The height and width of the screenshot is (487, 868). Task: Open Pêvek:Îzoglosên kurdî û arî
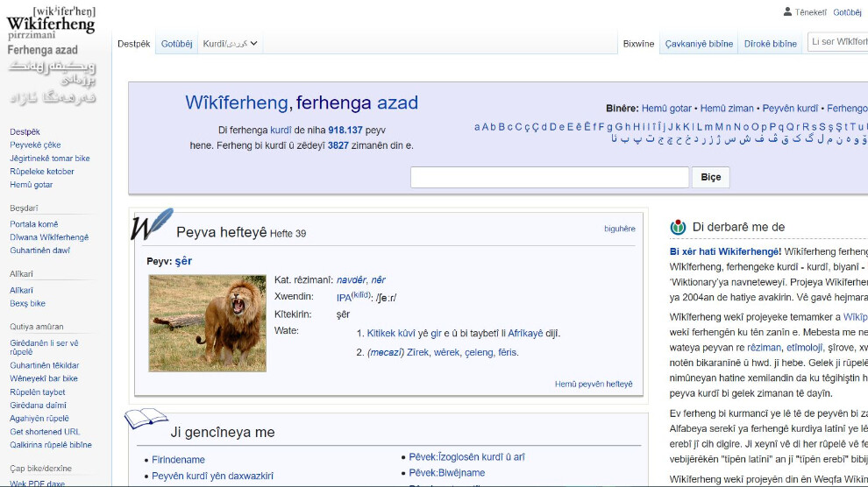point(466,457)
